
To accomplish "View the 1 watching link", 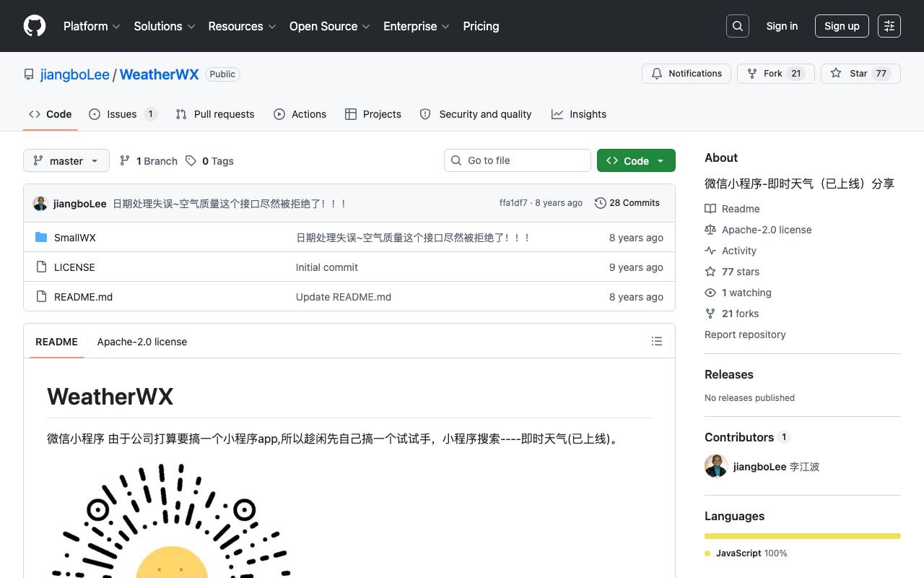I will click(738, 293).
